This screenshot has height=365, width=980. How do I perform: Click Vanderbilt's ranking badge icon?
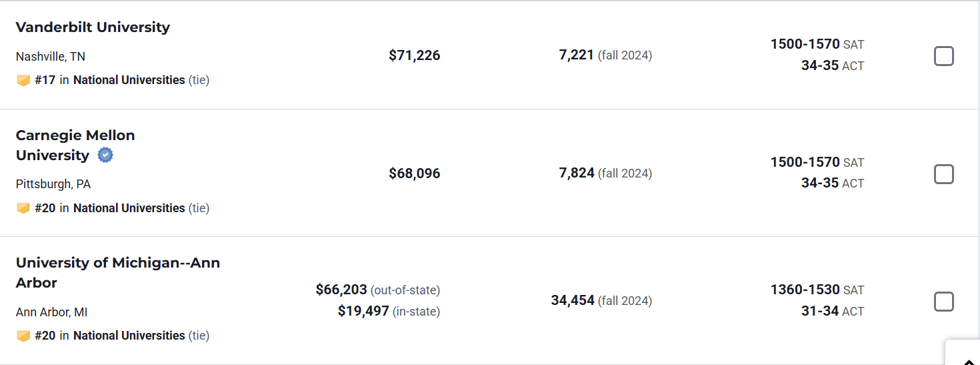(23, 80)
